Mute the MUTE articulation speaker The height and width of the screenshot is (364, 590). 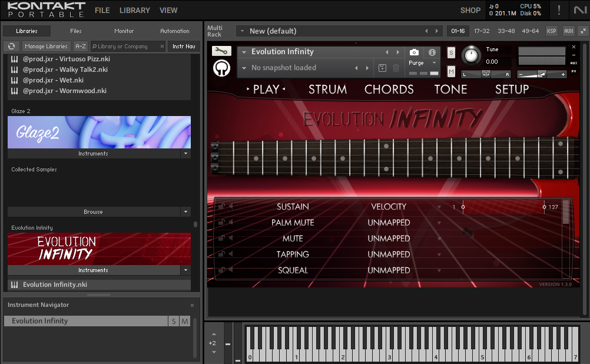(231, 238)
